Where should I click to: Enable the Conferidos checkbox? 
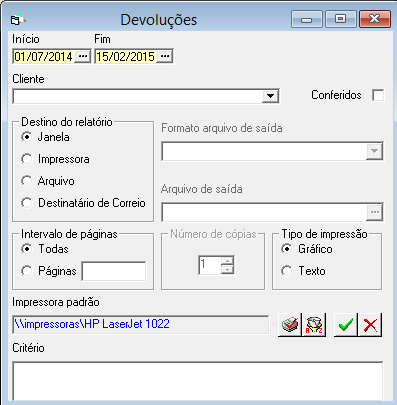pyautogui.click(x=378, y=95)
